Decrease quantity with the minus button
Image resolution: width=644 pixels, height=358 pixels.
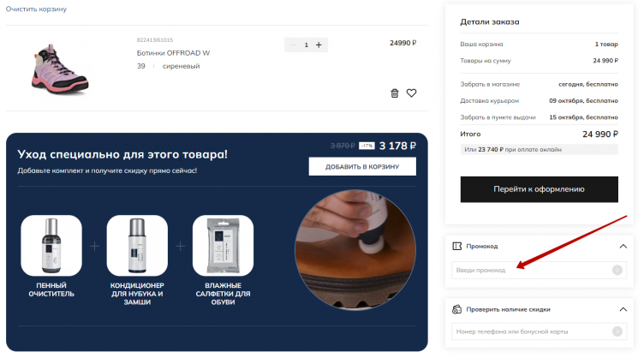[294, 45]
